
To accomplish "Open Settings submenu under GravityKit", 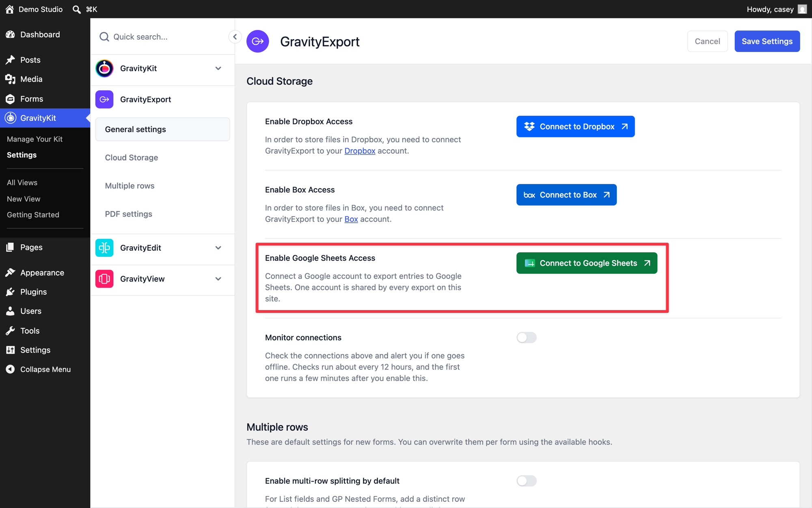I will pyautogui.click(x=22, y=155).
